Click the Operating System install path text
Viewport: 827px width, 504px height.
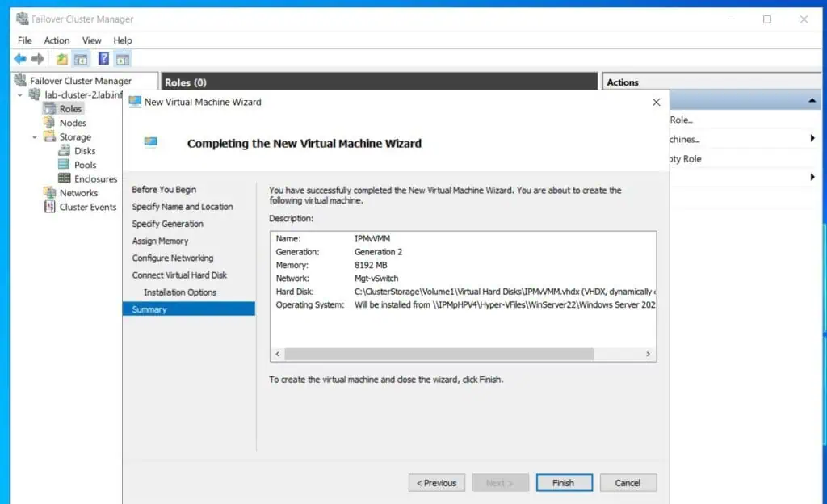click(x=505, y=304)
